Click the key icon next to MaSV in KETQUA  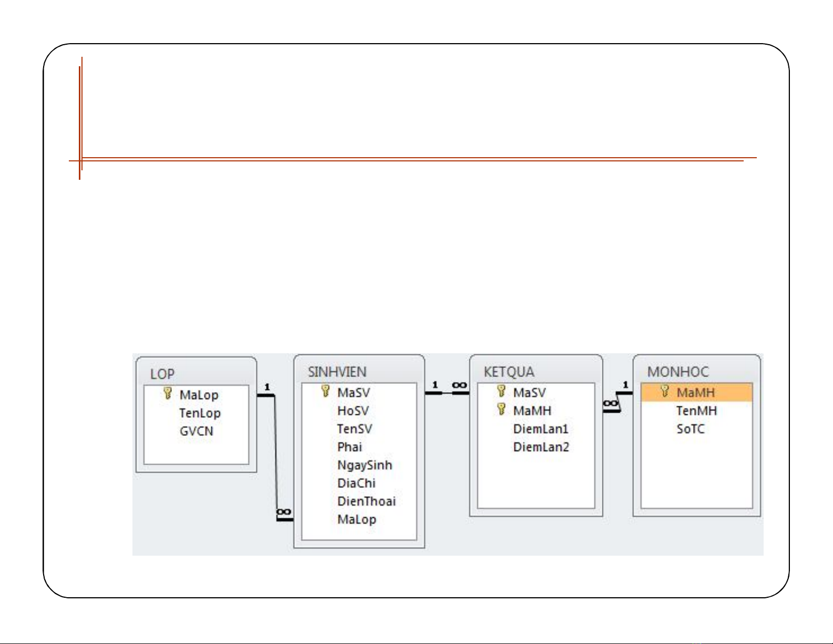point(501,391)
